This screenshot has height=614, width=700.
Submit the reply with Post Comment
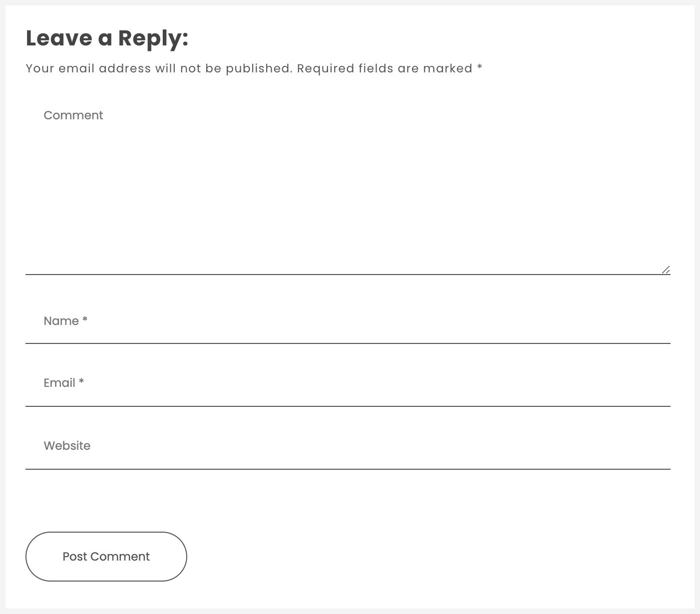(106, 557)
